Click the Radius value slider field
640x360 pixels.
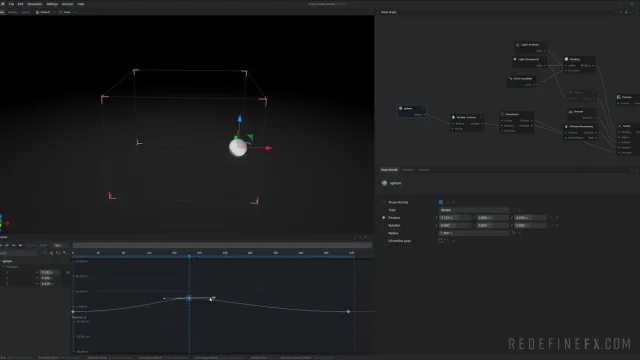tap(473, 233)
